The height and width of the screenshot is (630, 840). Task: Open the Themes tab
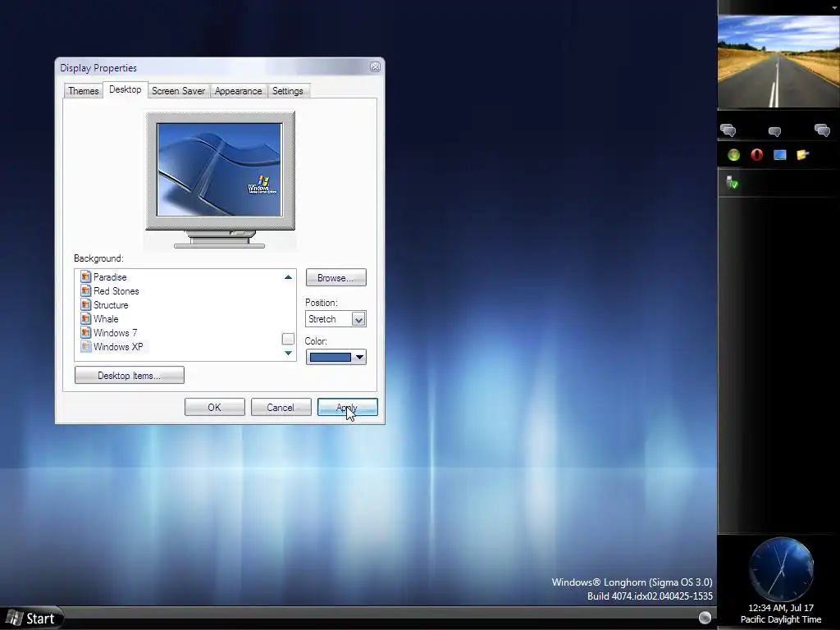point(83,91)
